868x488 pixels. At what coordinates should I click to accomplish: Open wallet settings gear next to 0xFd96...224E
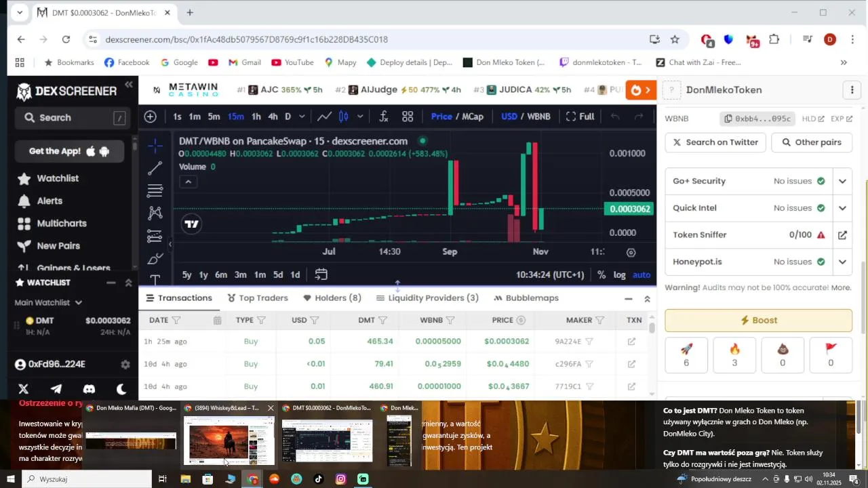(x=125, y=365)
